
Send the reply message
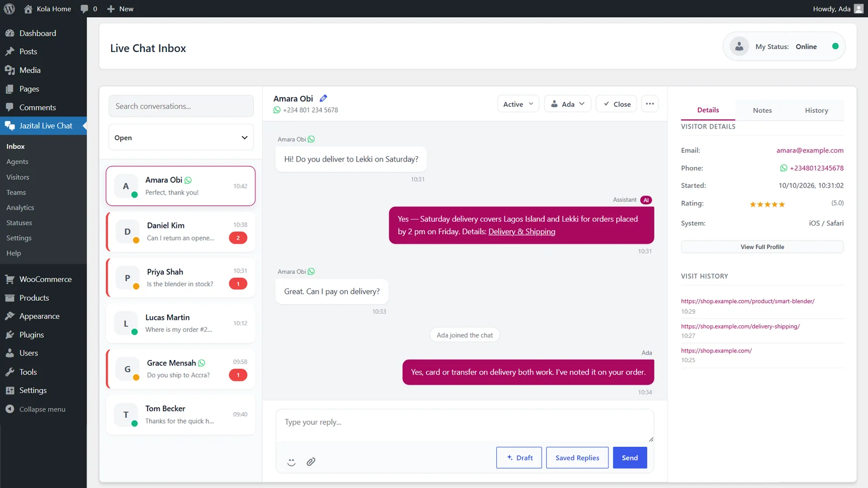[x=630, y=458]
